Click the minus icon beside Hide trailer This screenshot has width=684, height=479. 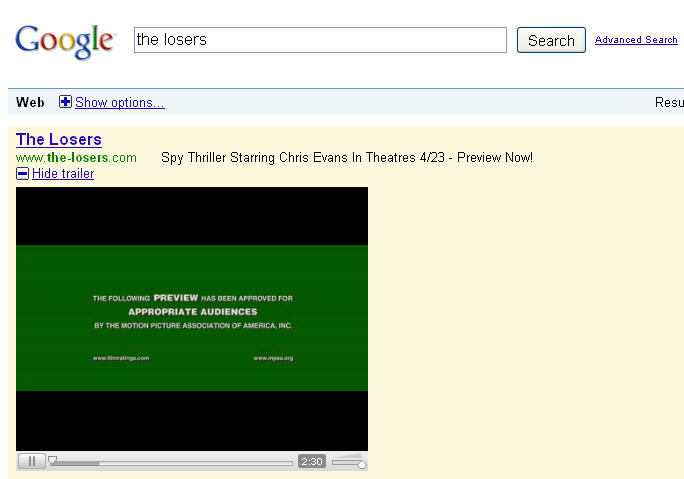tap(23, 174)
